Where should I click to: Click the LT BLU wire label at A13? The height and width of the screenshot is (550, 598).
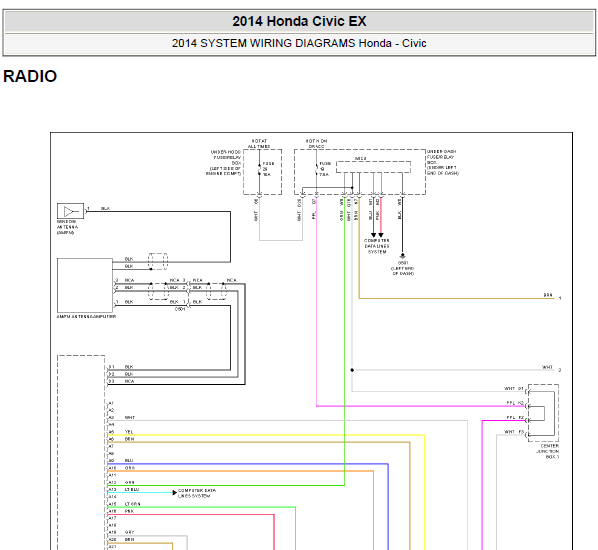132,489
